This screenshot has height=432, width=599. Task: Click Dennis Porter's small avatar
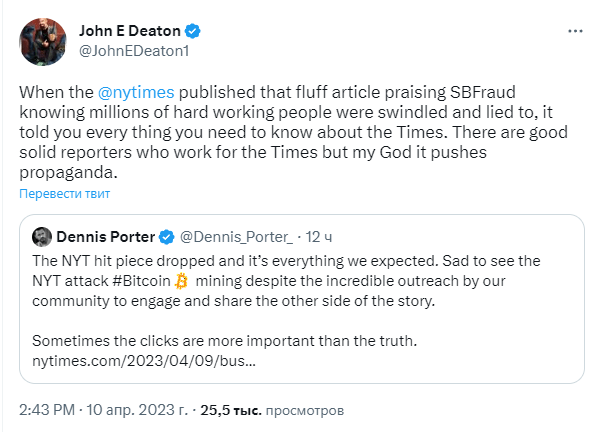[x=42, y=237]
